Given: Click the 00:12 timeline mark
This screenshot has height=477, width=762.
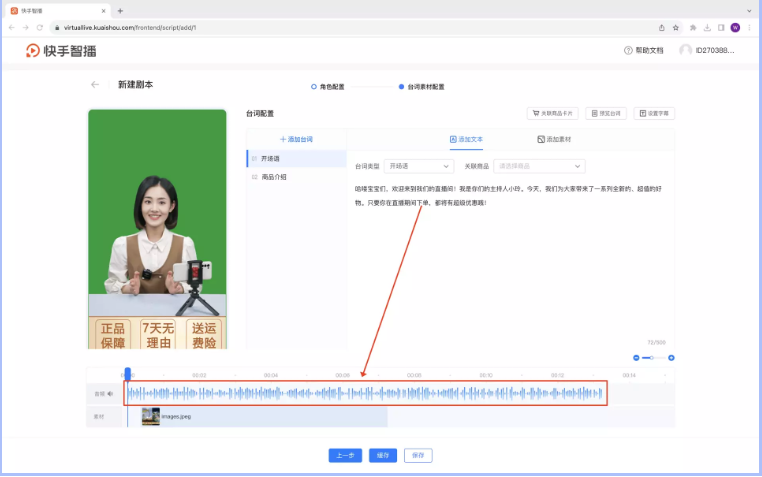Looking at the screenshot, I should [557, 375].
